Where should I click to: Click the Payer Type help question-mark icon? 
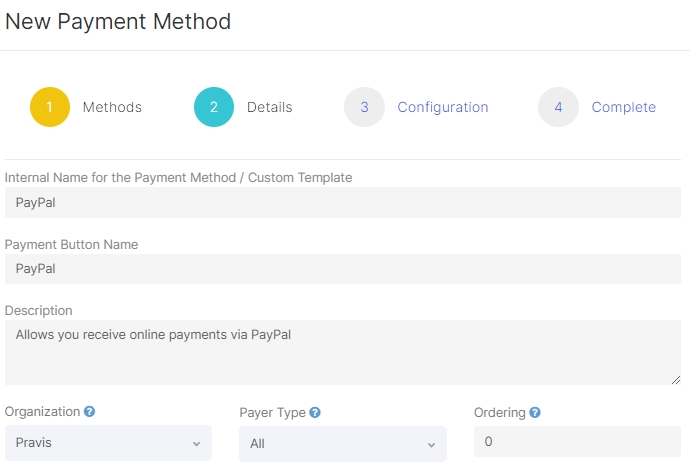click(x=315, y=412)
